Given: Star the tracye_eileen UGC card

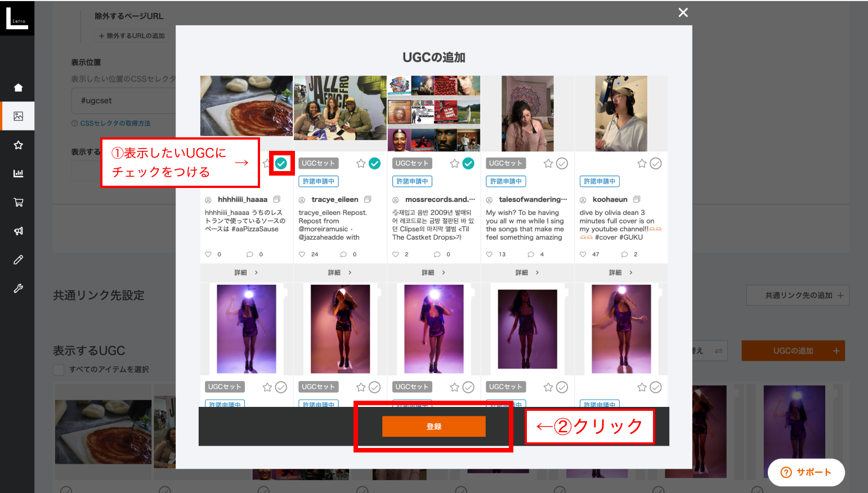Looking at the screenshot, I should click(x=361, y=163).
